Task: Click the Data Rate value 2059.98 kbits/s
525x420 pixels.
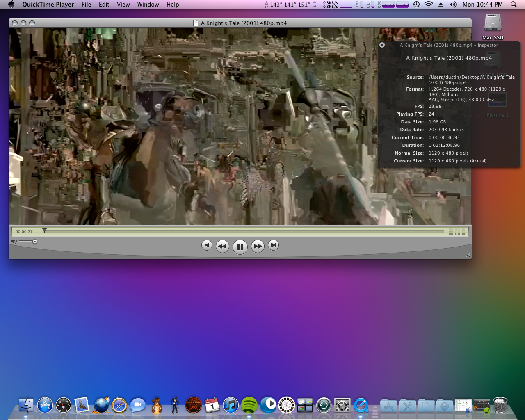Action: pos(446,130)
